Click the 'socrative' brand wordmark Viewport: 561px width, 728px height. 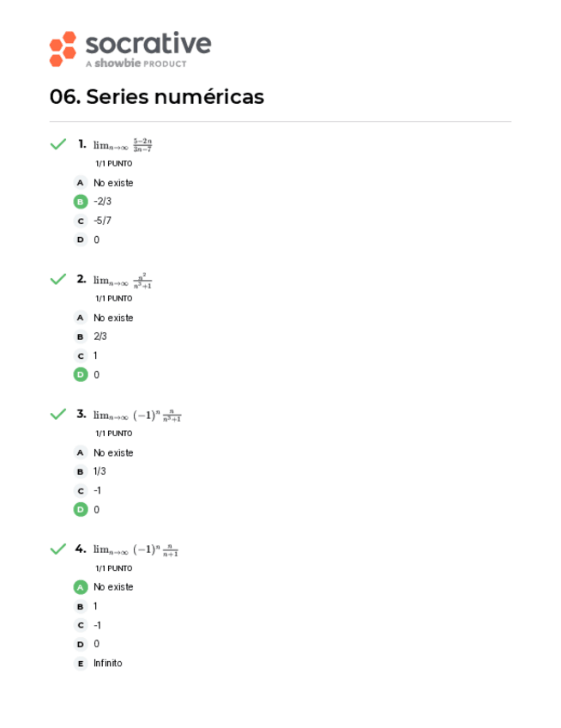tap(148, 43)
